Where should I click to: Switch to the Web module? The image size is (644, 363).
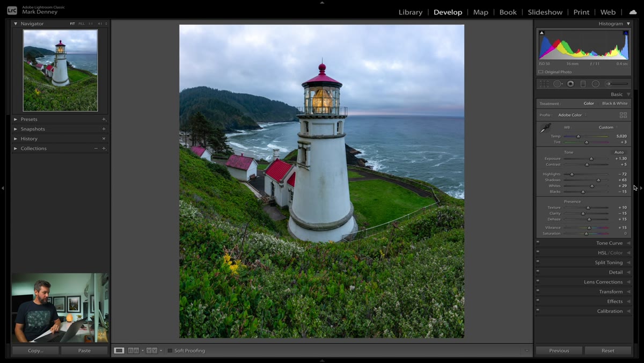pos(608,12)
